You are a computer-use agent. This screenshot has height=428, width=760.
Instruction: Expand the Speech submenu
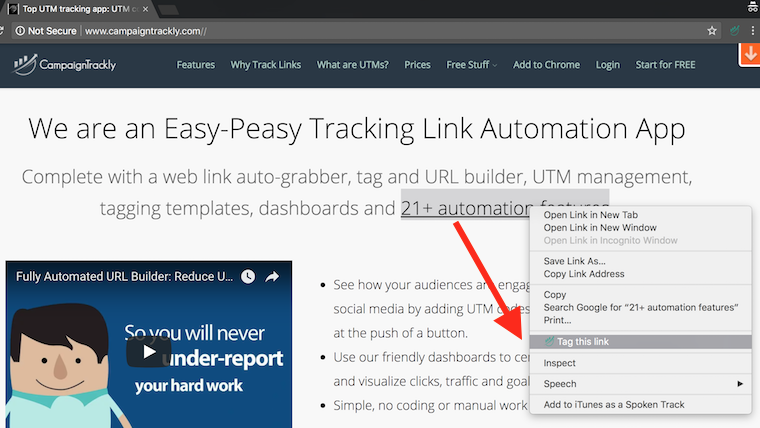(x=640, y=384)
